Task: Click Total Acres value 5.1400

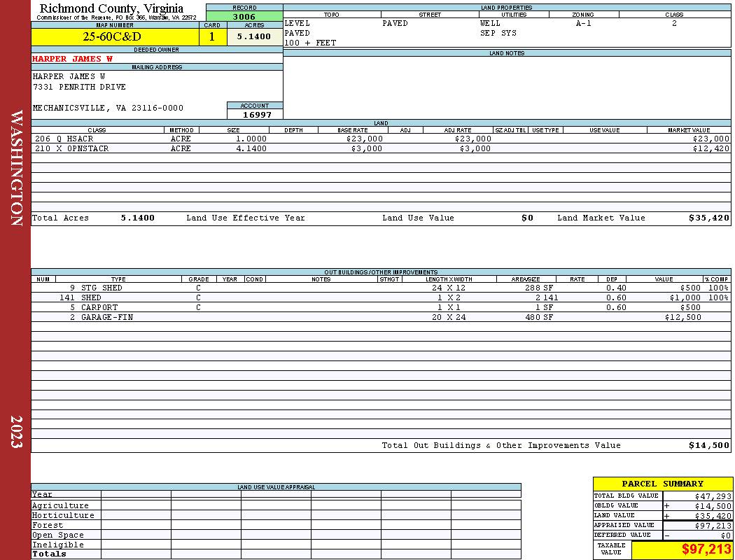Action: (x=137, y=218)
